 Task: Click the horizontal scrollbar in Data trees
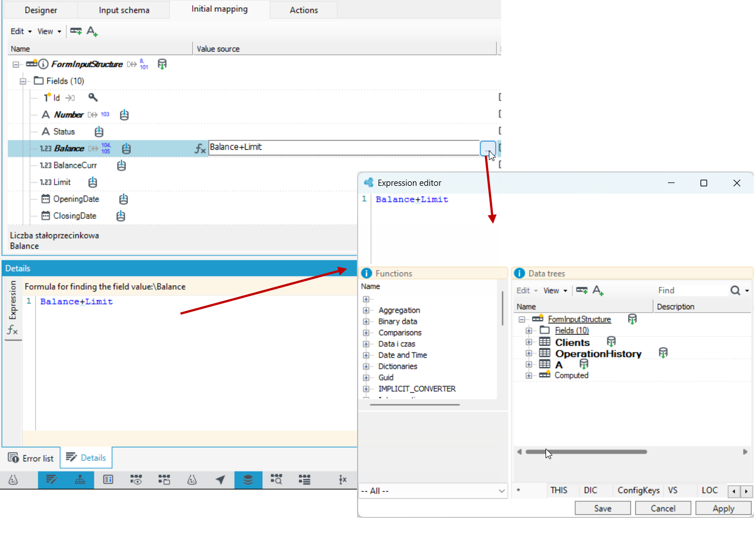click(586, 451)
